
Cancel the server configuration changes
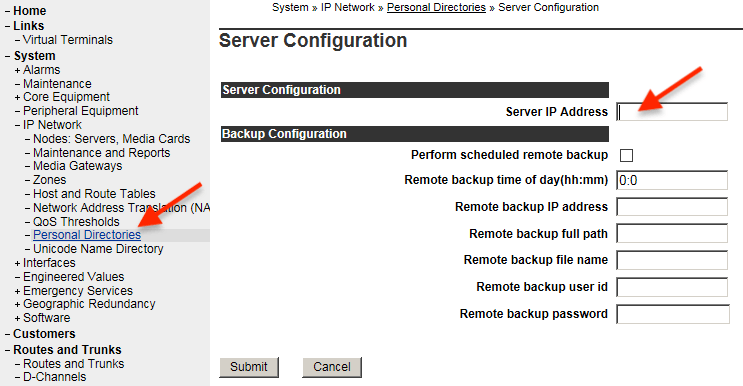click(332, 367)
